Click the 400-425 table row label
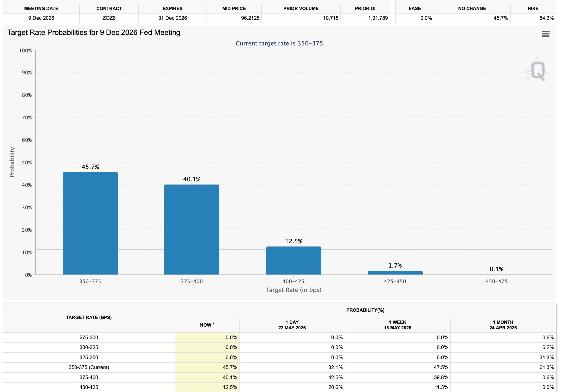The width and height of the screenshot is (570, 392). coord(89,387)
